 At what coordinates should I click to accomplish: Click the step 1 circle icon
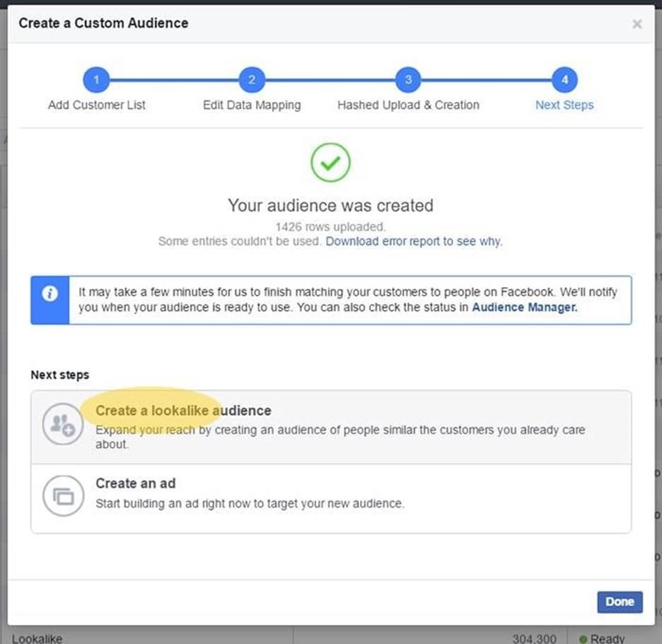pyautogui.click(x=96, y=80)
